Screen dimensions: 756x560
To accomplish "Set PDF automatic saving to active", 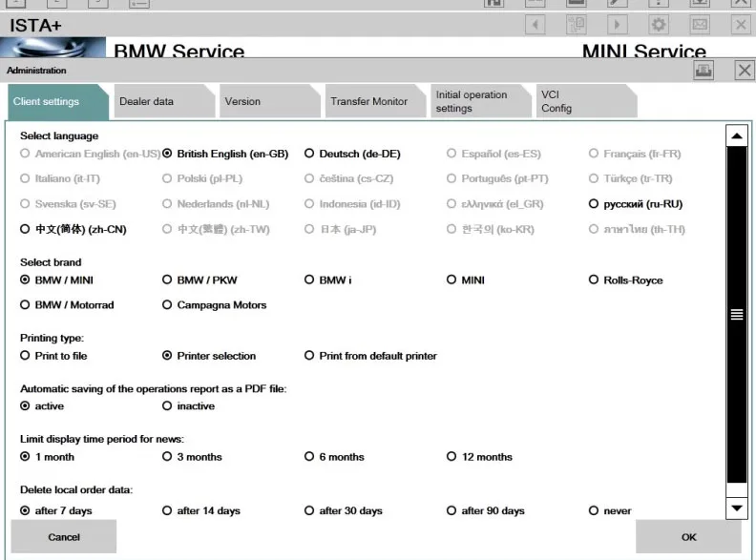I will [42, 405].
